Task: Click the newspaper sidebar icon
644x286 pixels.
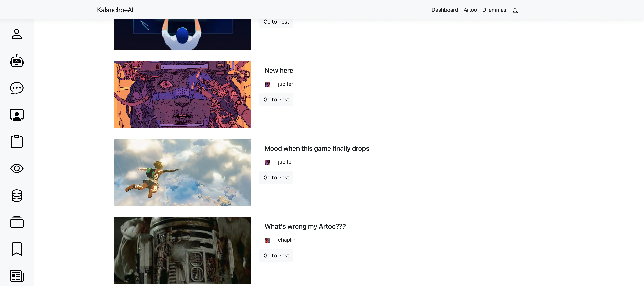Action: (x=17, y=276)
